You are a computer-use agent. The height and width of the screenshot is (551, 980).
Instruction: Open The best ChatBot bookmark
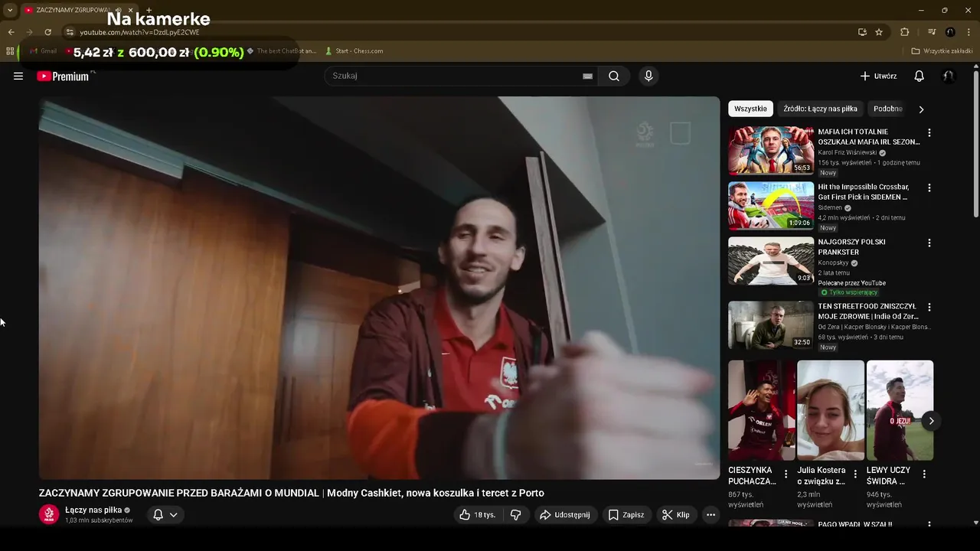tap(281, 51)
